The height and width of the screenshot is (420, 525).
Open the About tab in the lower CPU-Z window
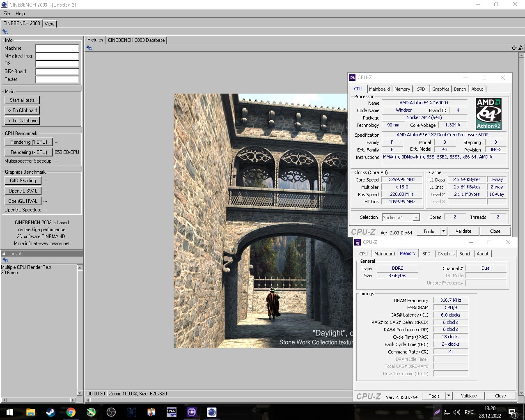click(483, 254)
